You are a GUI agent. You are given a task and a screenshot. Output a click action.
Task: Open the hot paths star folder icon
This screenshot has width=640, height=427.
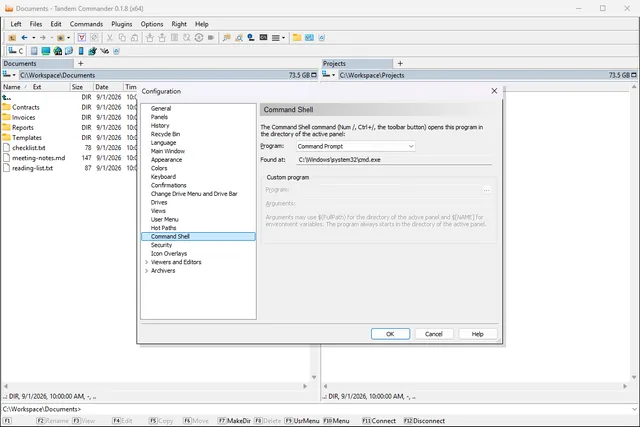click(x=60, y=38)
